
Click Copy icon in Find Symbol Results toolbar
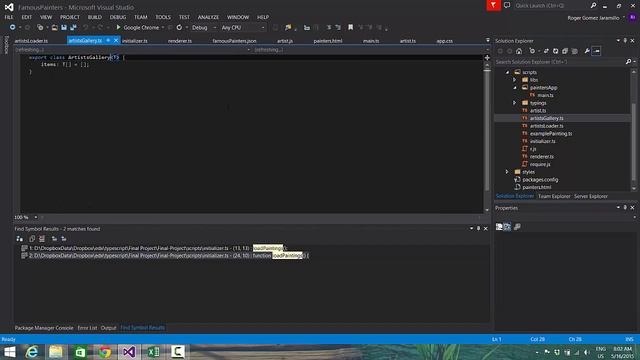[x=32, y=239]
